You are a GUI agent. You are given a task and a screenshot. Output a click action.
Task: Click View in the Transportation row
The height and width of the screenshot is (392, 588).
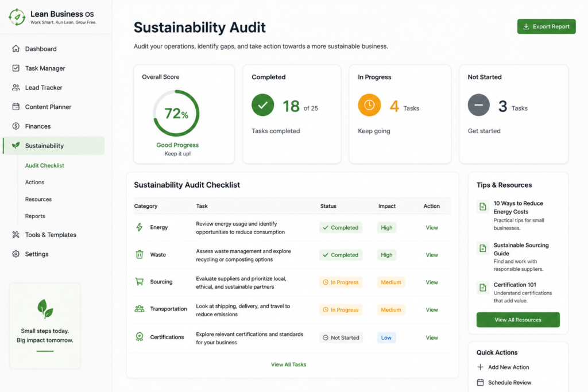pos(432,309)
